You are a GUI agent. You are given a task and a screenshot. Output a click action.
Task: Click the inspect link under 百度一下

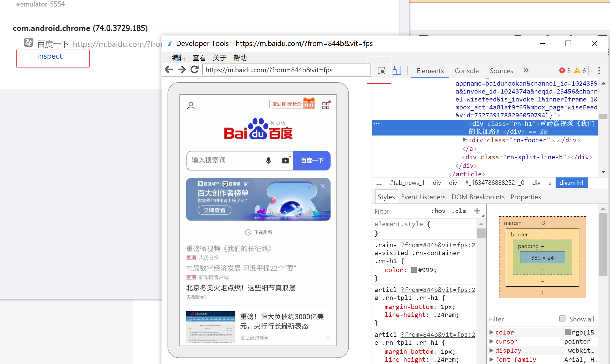click(x=50, y=56)
